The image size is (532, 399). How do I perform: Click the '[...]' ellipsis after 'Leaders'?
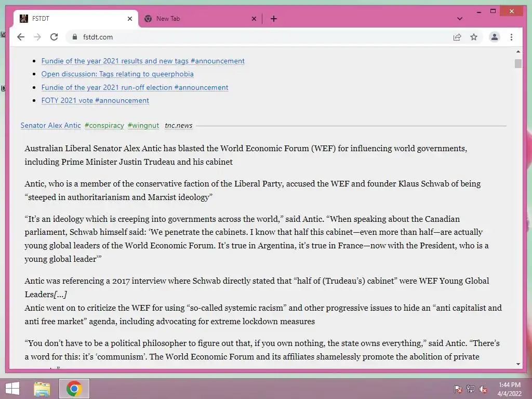click(x=60, y=294)
